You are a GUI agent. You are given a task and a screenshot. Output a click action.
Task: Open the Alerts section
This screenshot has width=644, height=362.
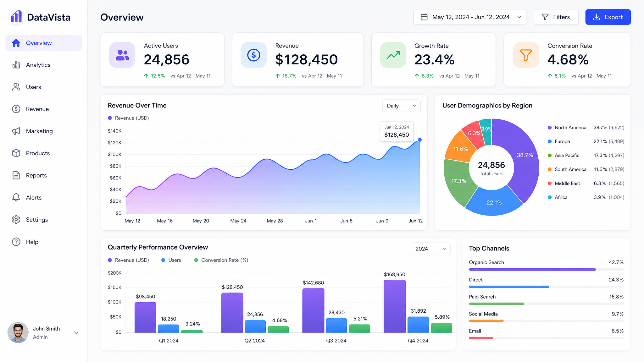(x=43, y=197)
